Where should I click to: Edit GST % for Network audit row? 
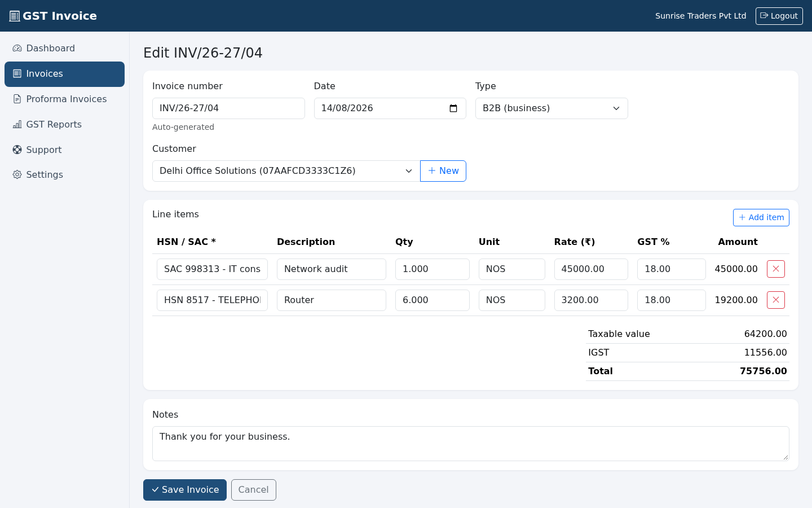point(671,269)
